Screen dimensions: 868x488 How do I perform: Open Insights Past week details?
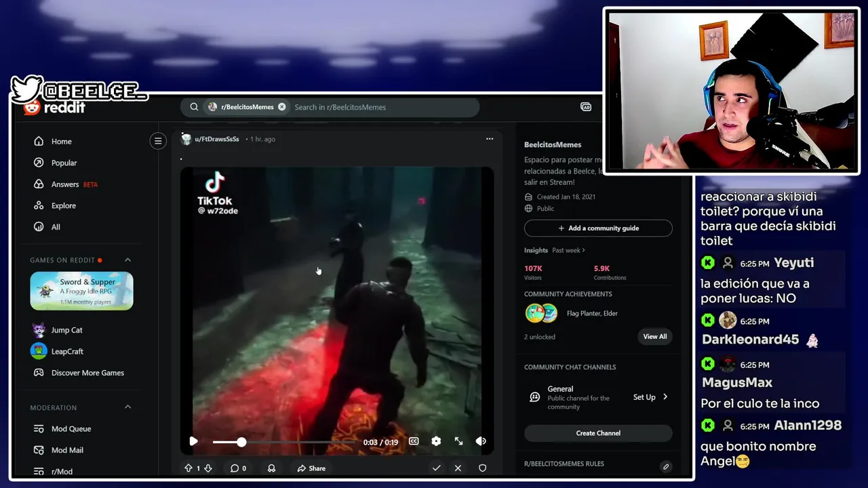568,250
